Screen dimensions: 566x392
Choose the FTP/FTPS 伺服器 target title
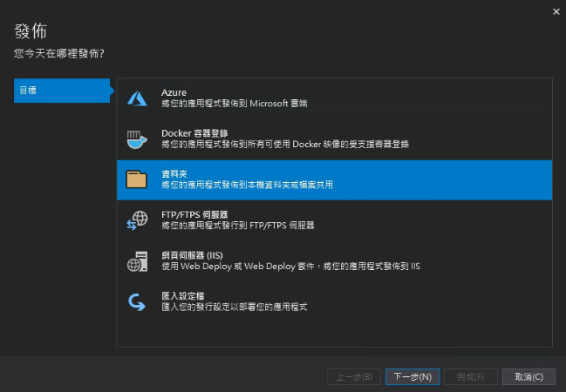point(194,215)
